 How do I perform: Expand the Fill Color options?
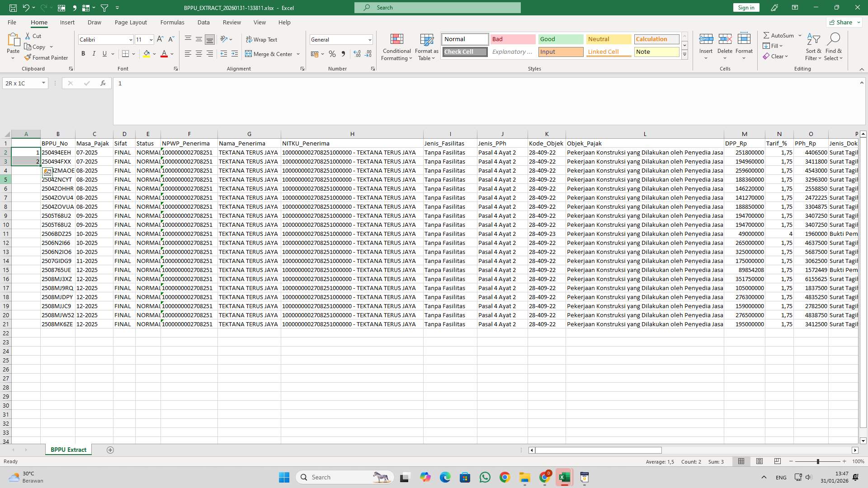point(154,54)
